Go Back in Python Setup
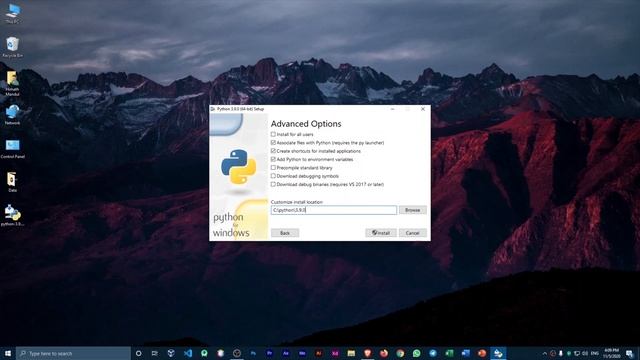This screenshot has width=640, height=360. tap(285, 233)
